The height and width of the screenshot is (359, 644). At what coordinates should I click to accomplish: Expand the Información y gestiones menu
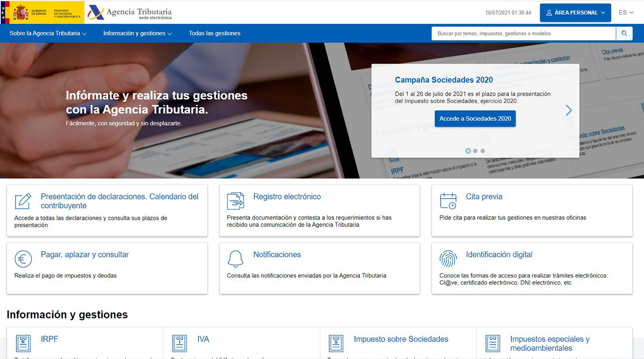point(137,34)
